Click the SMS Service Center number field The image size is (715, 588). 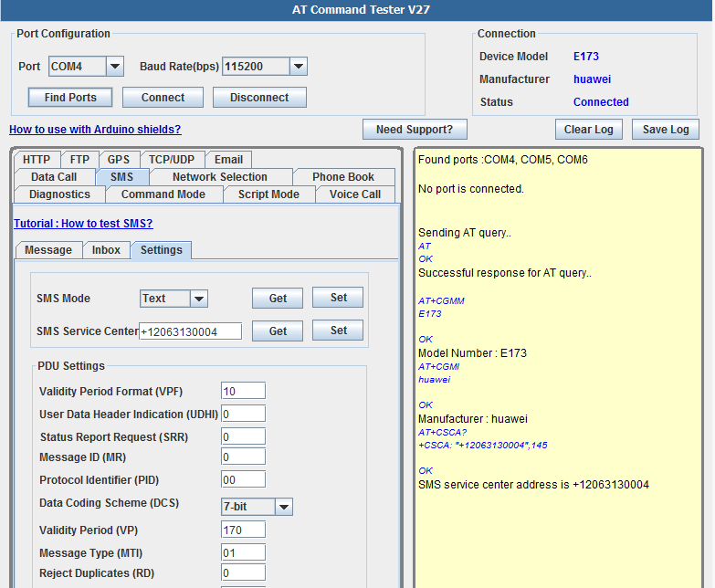point(190,331)
